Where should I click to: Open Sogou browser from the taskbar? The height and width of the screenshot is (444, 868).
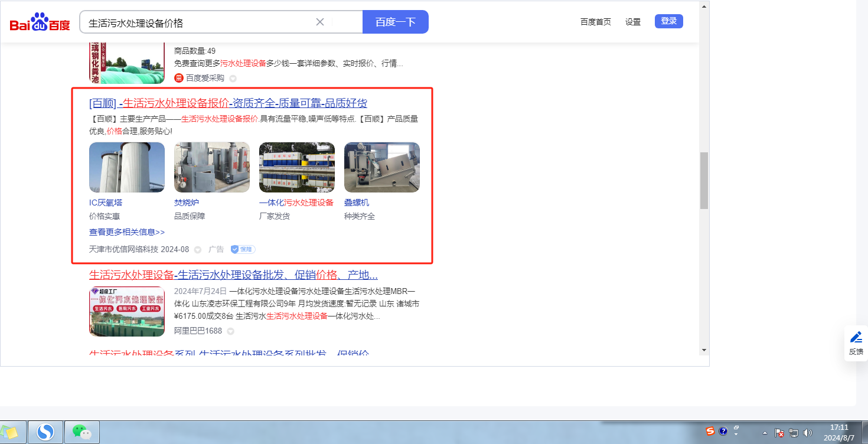tap(45, 432)
